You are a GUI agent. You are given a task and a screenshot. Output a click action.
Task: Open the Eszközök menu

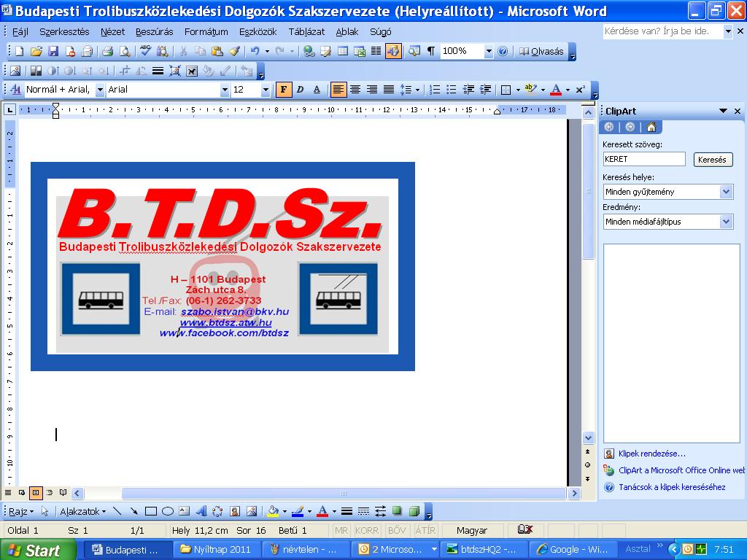pyautogui.click(x=258, y=32)
